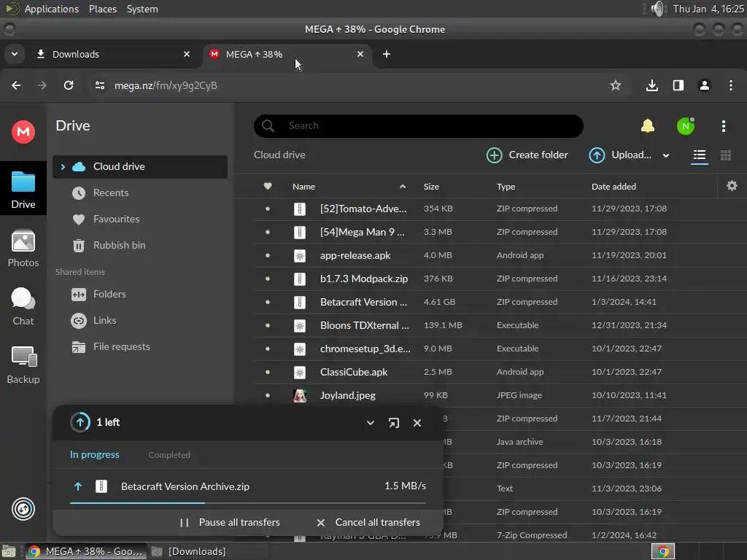Open a new browser tab

point(387,54)
